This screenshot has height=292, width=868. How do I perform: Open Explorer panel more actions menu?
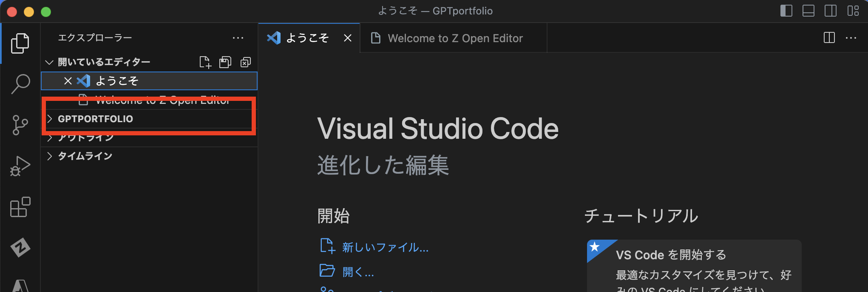(x=238, y=38)
